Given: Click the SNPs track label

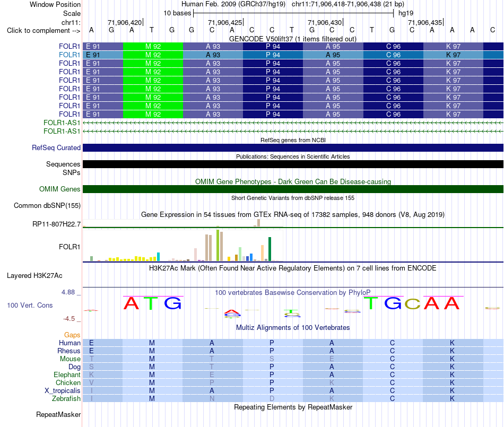Looking at the screenshot, I should point(72,172).
